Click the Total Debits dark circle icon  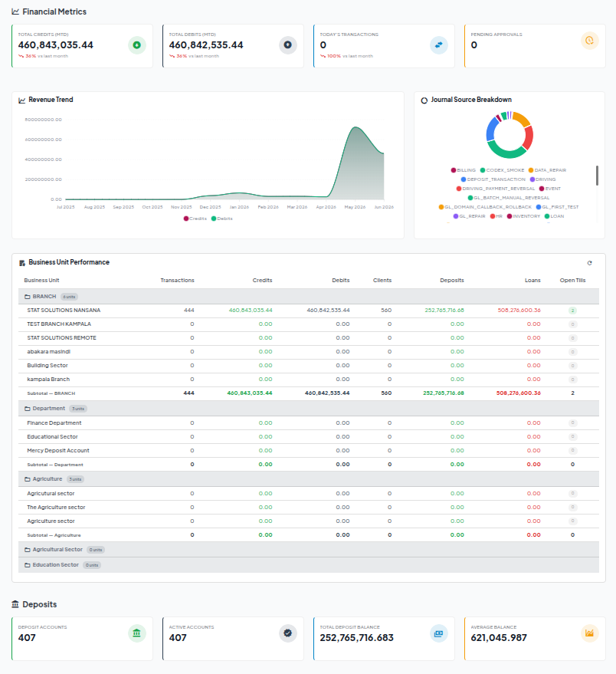288,45
